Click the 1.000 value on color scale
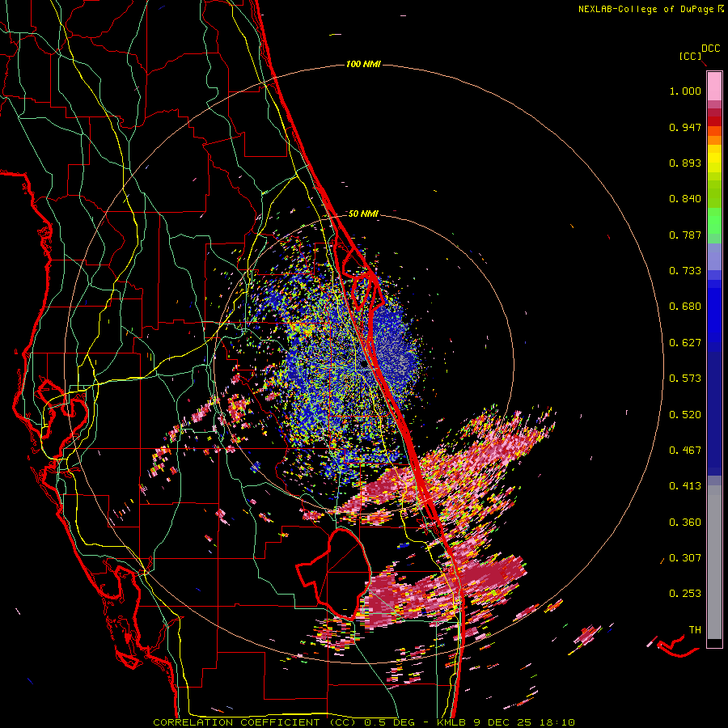The image size is (728, 728). pyautogui.click(x=685, y=91)
